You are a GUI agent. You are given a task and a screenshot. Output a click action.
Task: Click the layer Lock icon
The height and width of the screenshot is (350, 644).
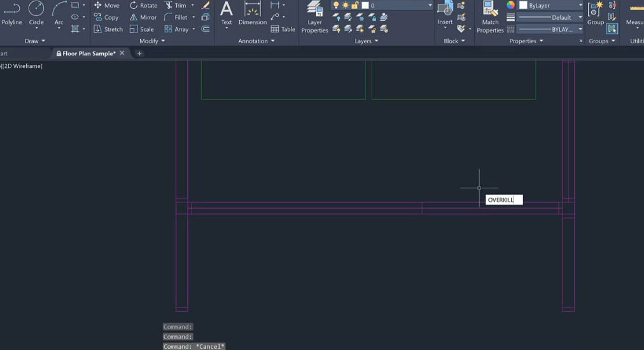pos(372,17)
